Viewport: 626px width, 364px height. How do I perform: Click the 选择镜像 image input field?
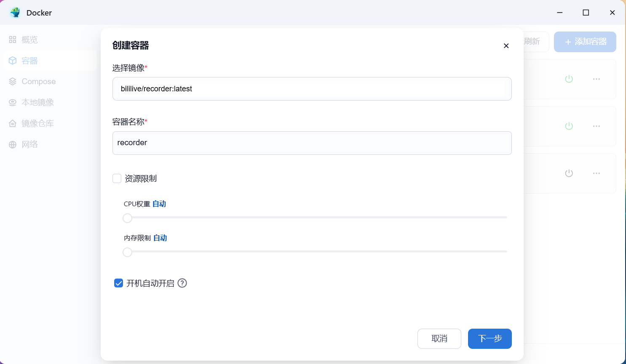pos(312,89)
